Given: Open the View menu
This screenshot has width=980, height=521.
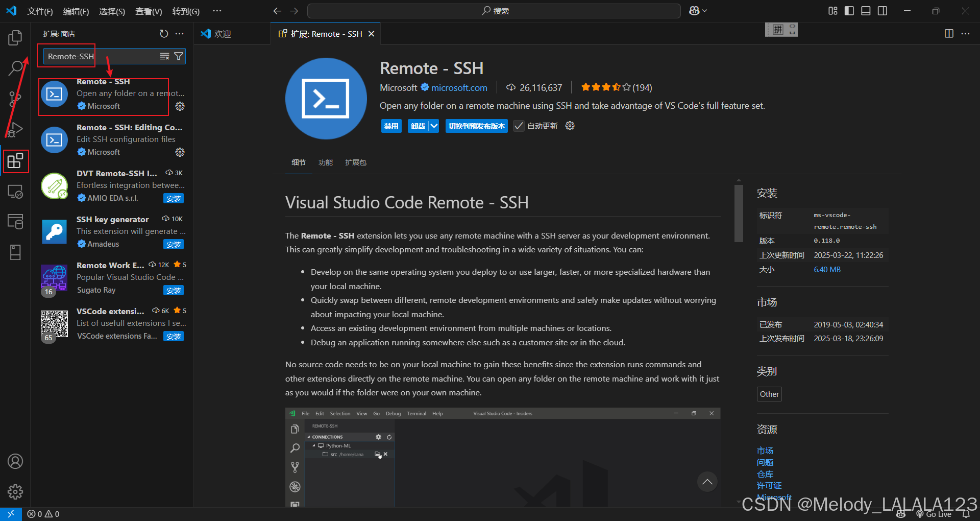Looking at the screenshot, I should point(149,11).
